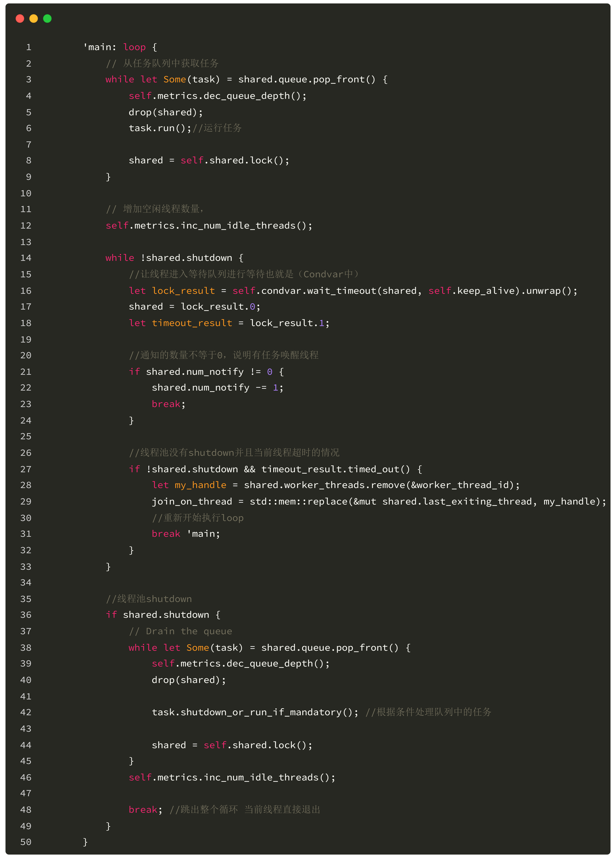Image resolution: width=616 pixels, height=858 pixels.
Task: Click line number 50 in gutter
Action: click(x=26, y=842)
